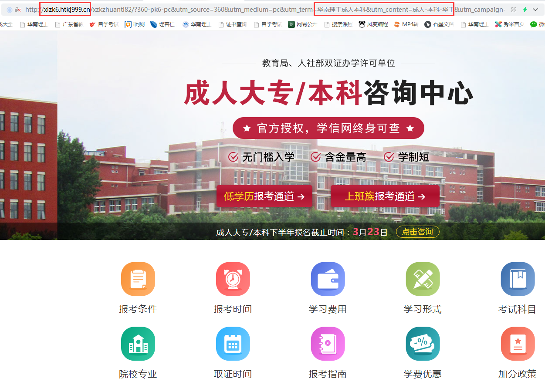Screen dimensions: 545x392
Task: Click the QR code icon in address bar
Action: [x=514, y=10]
